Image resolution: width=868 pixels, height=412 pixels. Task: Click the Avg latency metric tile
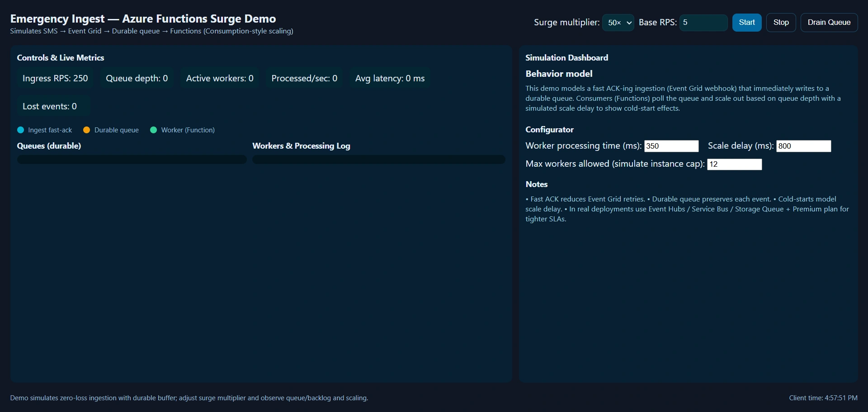click(390, 79)
